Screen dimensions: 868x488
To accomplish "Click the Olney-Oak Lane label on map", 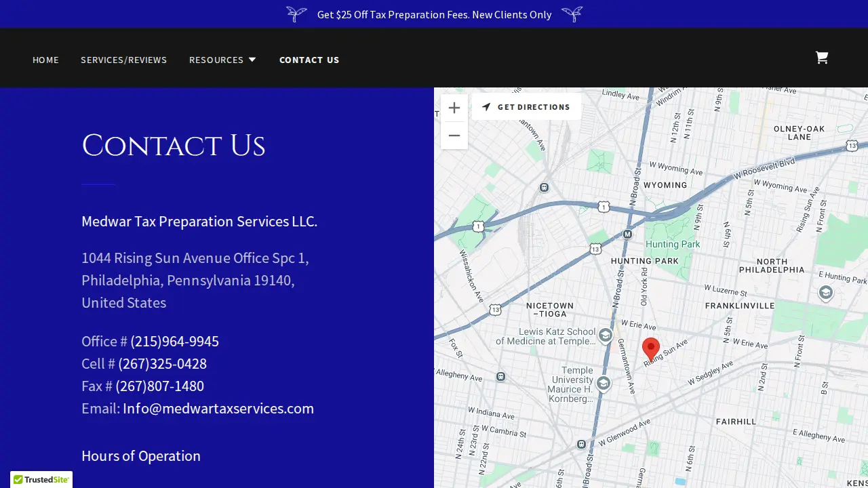I will coord(800,132).
